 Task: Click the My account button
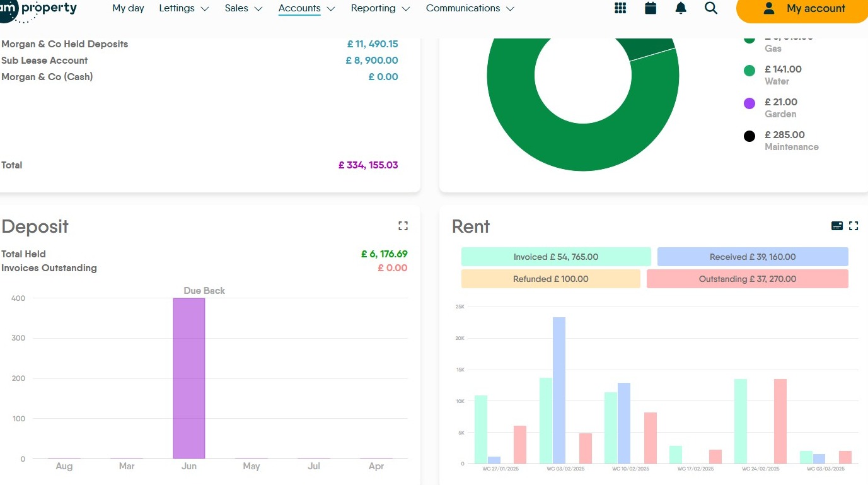pos(802,9)
